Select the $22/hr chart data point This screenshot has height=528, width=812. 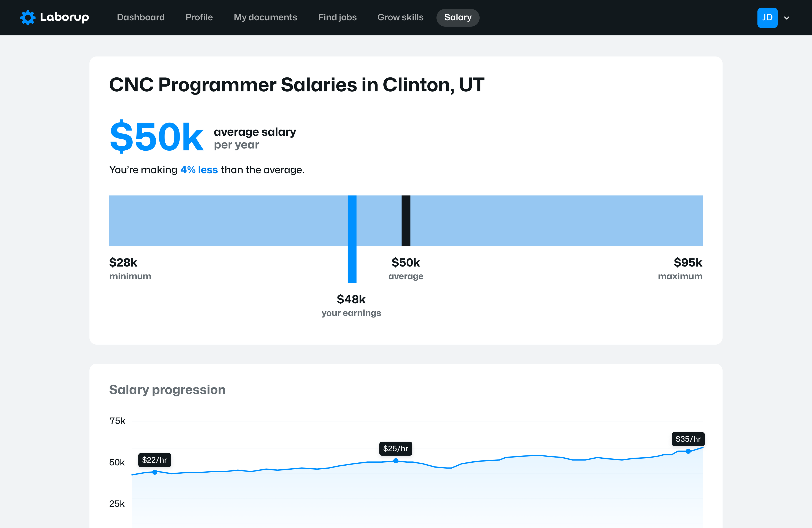tap(155, 472)
